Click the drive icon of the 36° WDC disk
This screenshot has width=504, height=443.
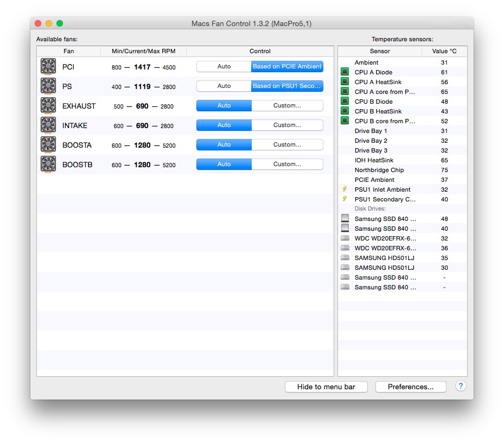(x=345, y=248)
